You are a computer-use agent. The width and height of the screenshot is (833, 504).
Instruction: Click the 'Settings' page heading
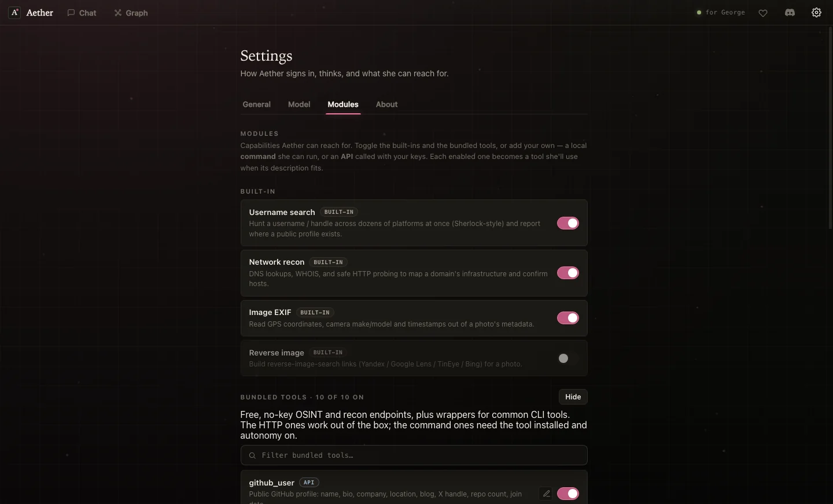click(267, 55)
